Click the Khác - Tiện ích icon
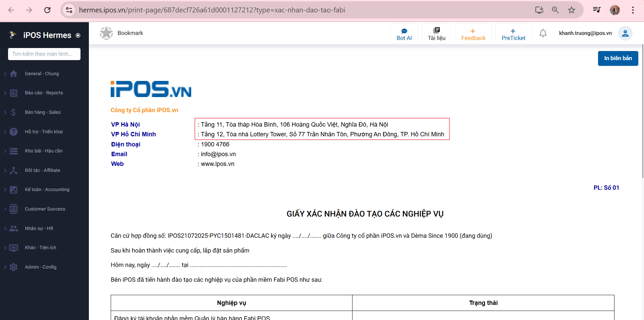The image size is (644, 320). [x=13, y=248]
